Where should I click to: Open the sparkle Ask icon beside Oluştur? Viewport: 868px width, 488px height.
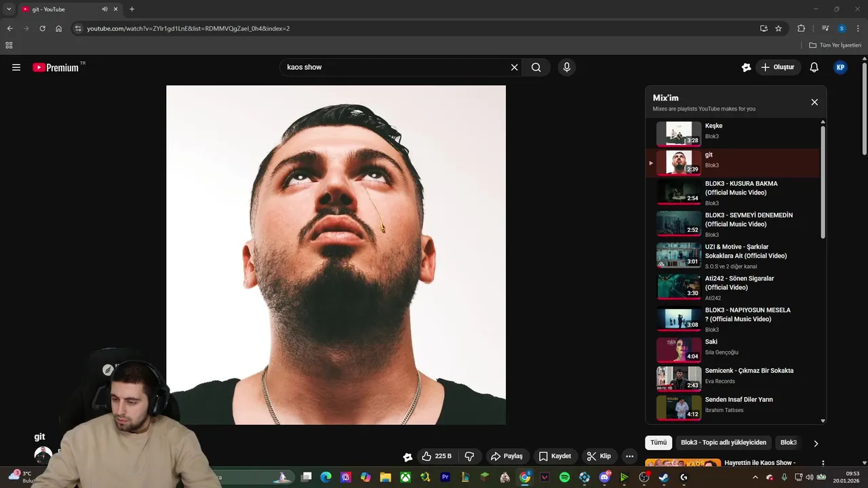[x=747, y=67]
